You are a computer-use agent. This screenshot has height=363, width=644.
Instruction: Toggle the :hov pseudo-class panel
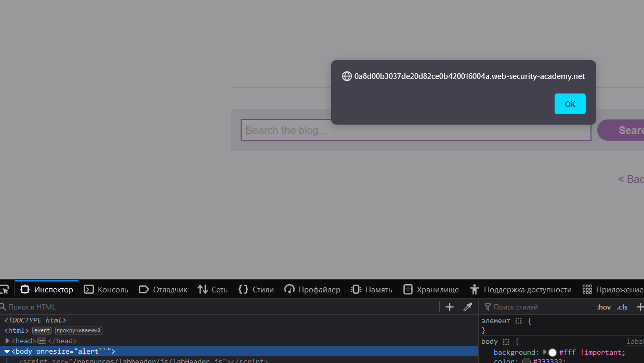click(x=603, y=307)
